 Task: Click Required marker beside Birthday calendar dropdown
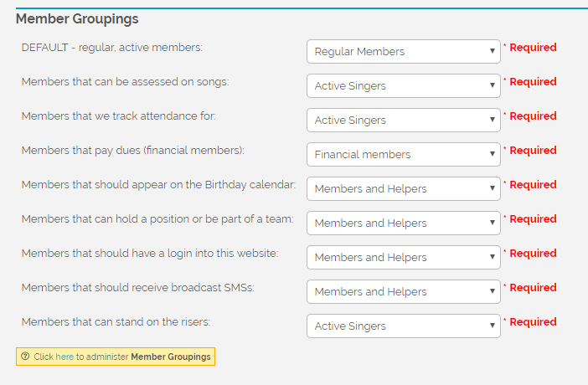pyautogui.click(x=532, y=185)
